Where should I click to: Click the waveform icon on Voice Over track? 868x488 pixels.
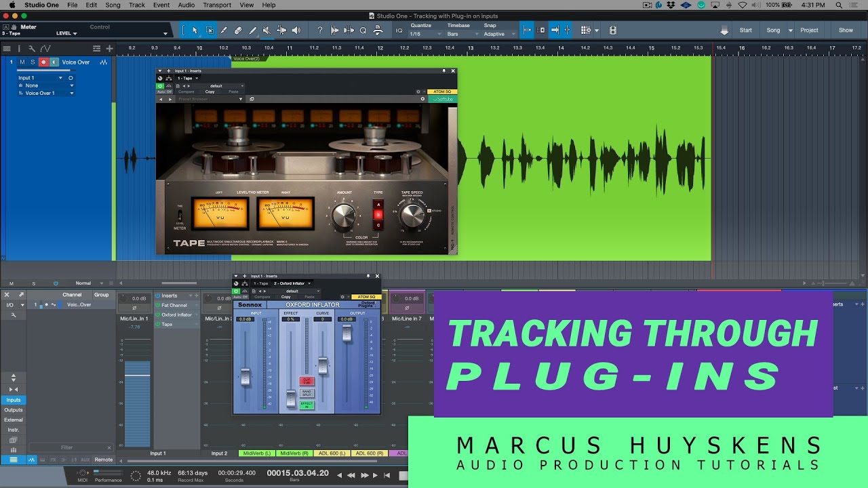pyautogui.click(x=103, y=62)
